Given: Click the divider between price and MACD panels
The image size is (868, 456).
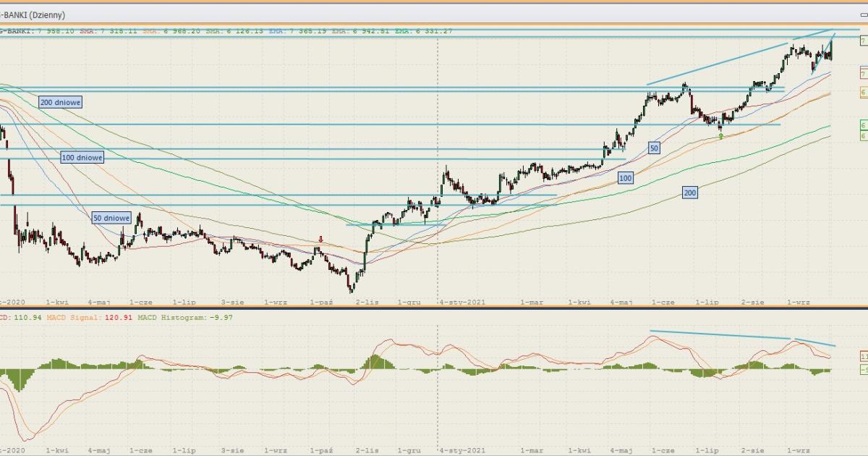Looking at the screenshot, I should (434, 308).
